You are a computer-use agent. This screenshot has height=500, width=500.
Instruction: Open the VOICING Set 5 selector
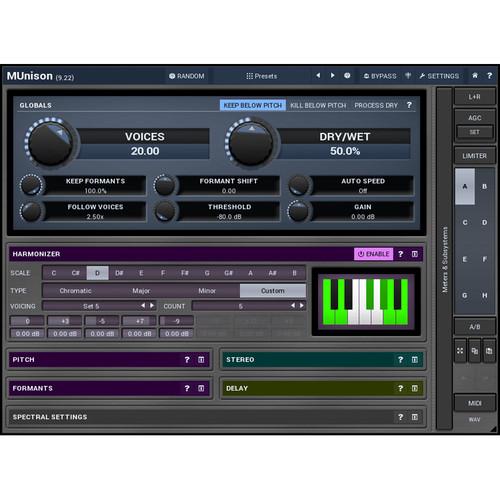click(91, 306)
